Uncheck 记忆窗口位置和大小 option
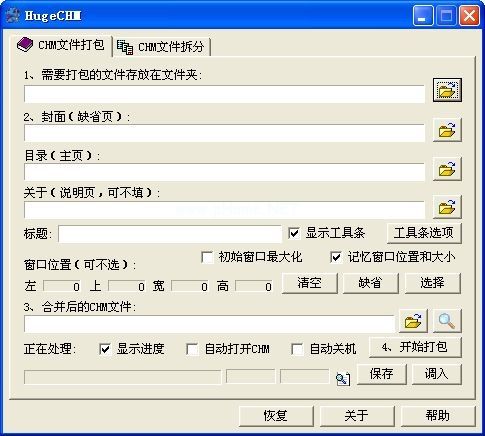 (x=336, y=257)
